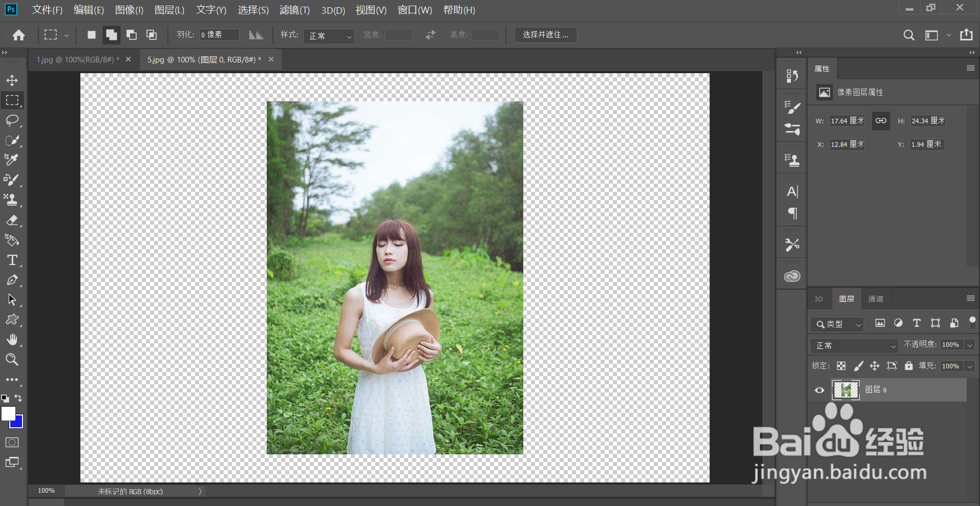Expand the layer 填充 fill dropdown arrow

click(969, 366)
